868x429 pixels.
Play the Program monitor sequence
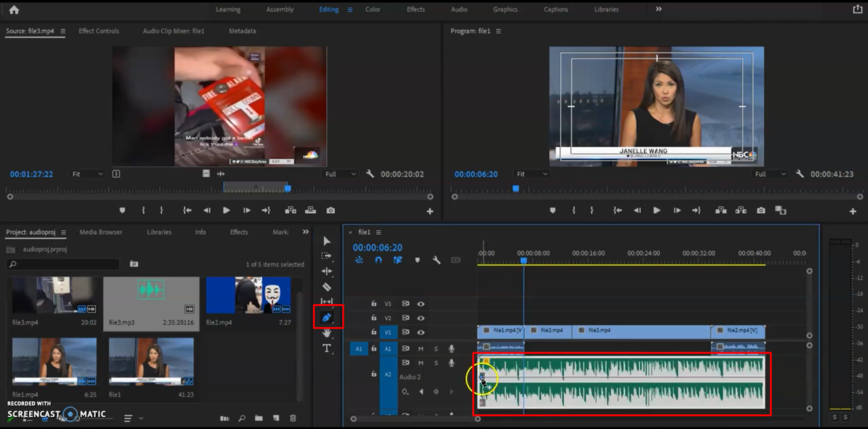pos(656,210)
